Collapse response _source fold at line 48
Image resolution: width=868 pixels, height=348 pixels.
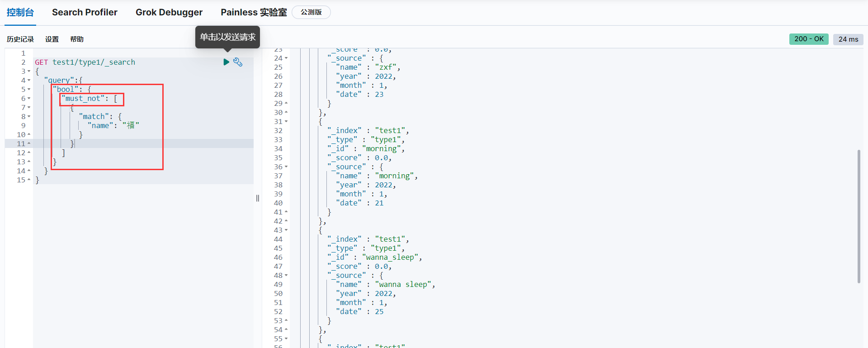(x=286, y=276)
